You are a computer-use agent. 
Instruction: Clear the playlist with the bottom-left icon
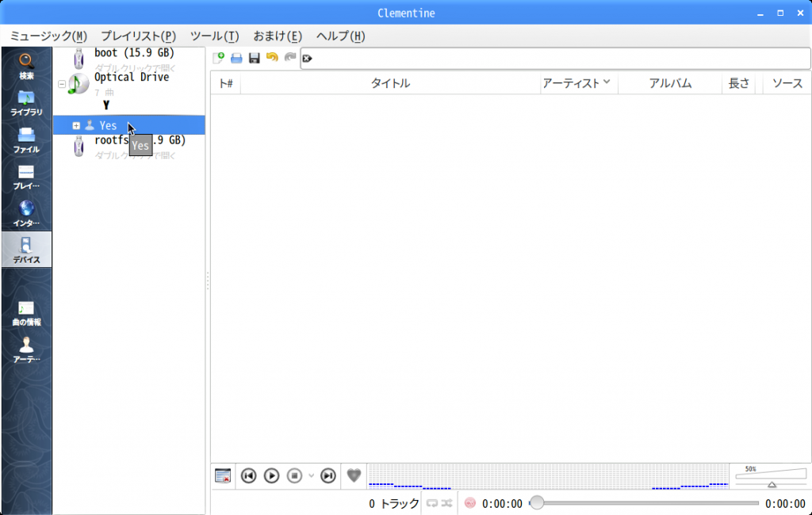tap(223, 475)
